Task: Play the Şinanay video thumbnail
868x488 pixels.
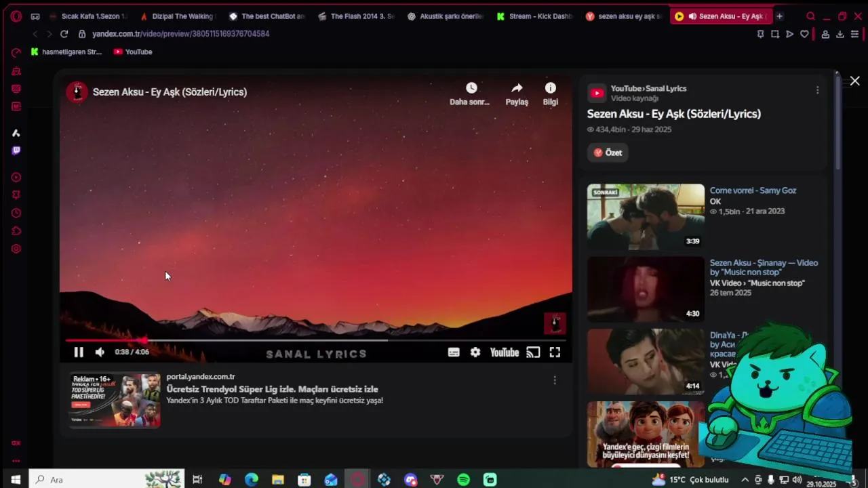Action: click(x=646, y=289)
